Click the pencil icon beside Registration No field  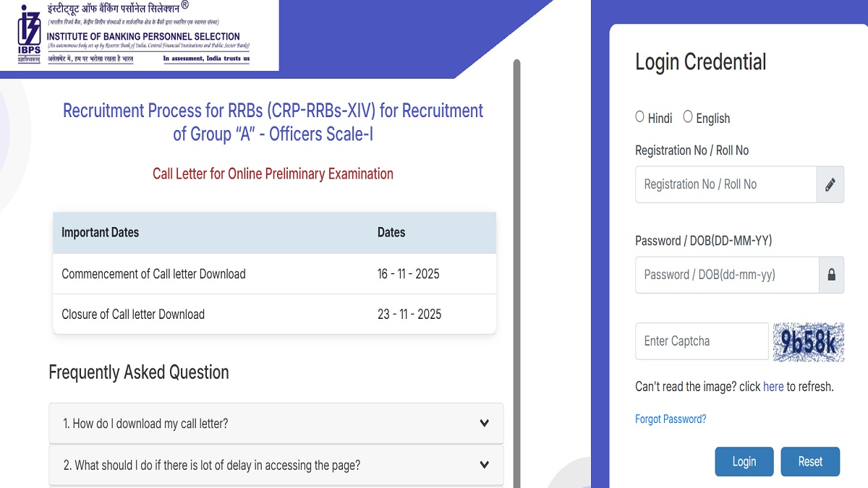(x=830, y=184)
